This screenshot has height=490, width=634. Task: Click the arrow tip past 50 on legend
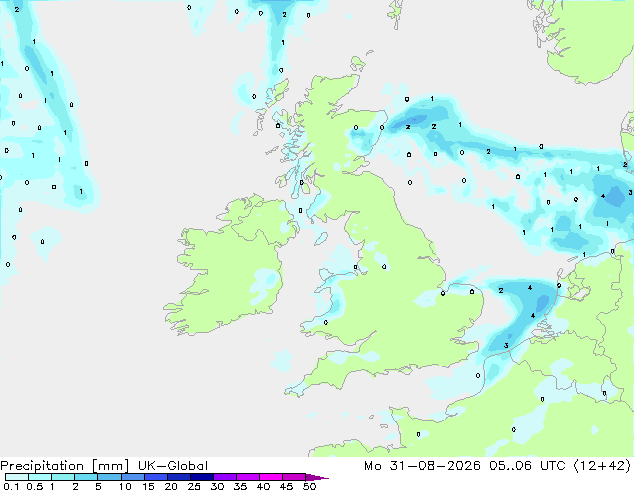click(318, 477)
